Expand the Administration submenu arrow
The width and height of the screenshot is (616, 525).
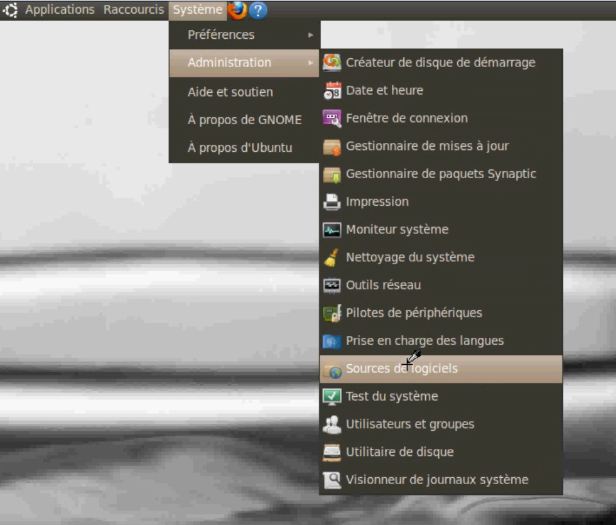tap(311, 63)
